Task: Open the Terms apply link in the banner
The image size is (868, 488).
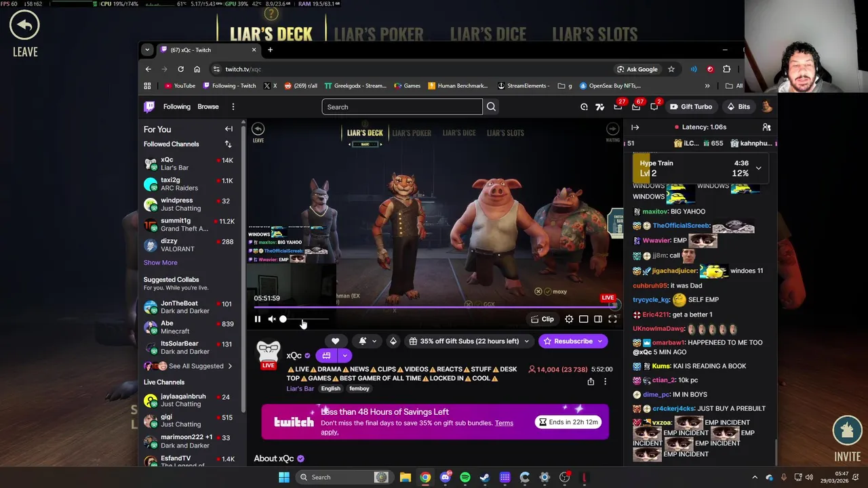Action: (x=504, y=423)
